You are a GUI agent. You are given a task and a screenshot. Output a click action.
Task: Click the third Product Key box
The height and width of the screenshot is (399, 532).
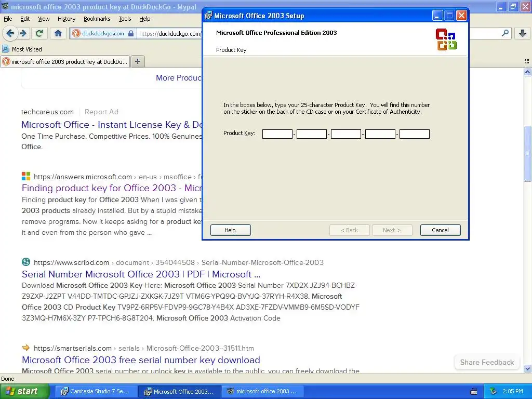(x=345, y=134)
